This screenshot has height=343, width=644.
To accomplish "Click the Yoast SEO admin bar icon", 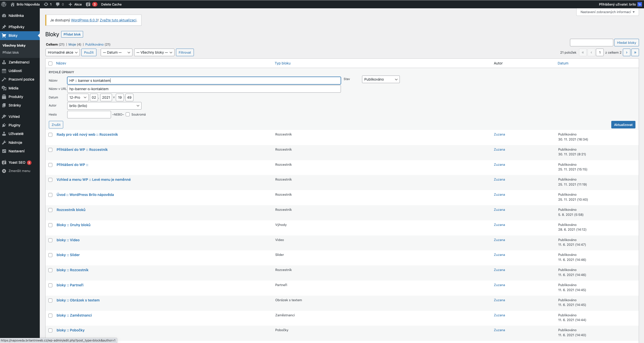I will pos(88,4).
